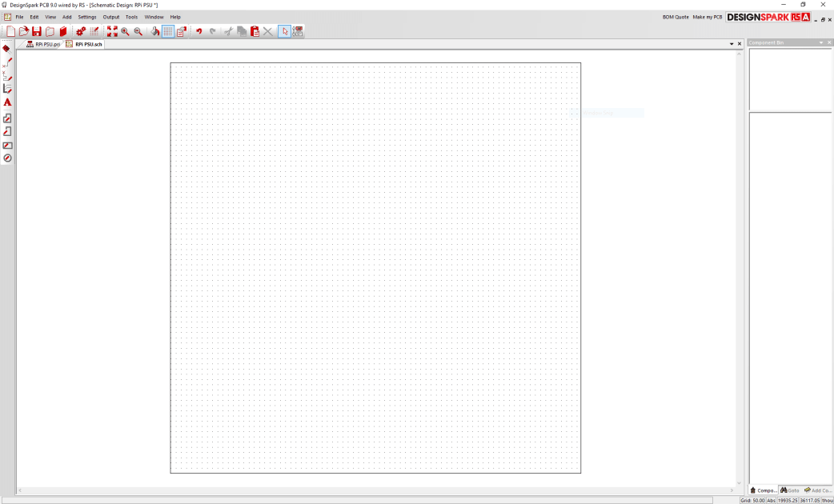Undo the last action
The image size is (834, 504).
pyautogui.click(x=199, y=31)
